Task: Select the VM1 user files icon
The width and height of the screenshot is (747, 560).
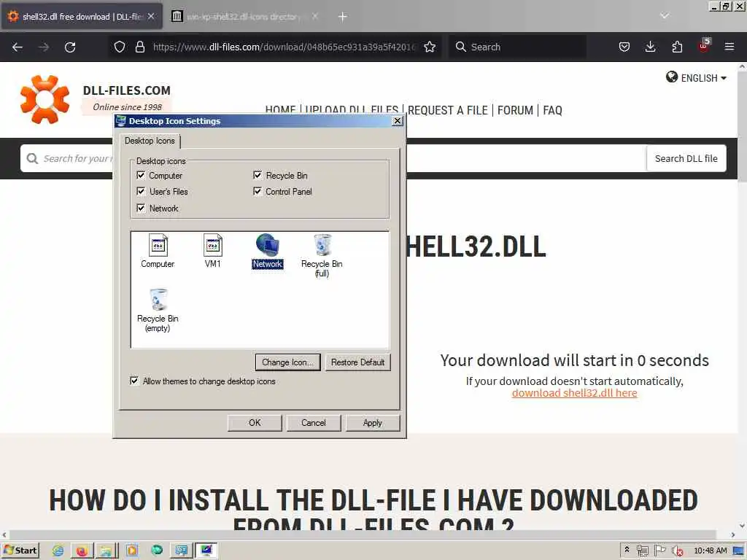Action: pyautogui.click(x=212, y=251)
